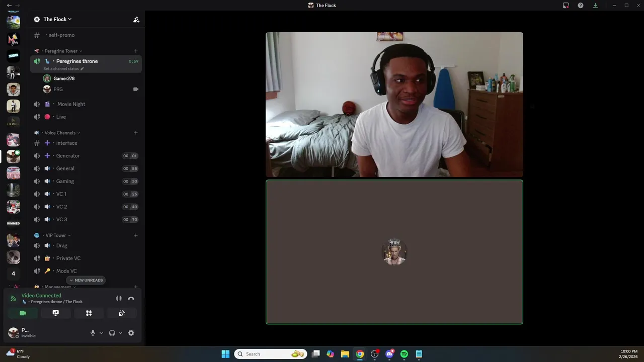The image size is (644, 362).
Task: Join the Generator voice channel
Action: click(86, 156)
